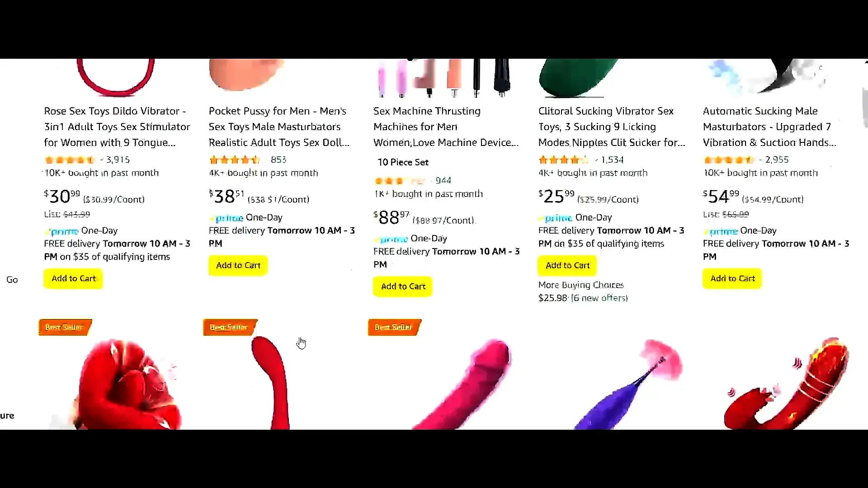Add the $38.51 Pocket item to cart
Viewport: 868px width, 488px height.
238,265
